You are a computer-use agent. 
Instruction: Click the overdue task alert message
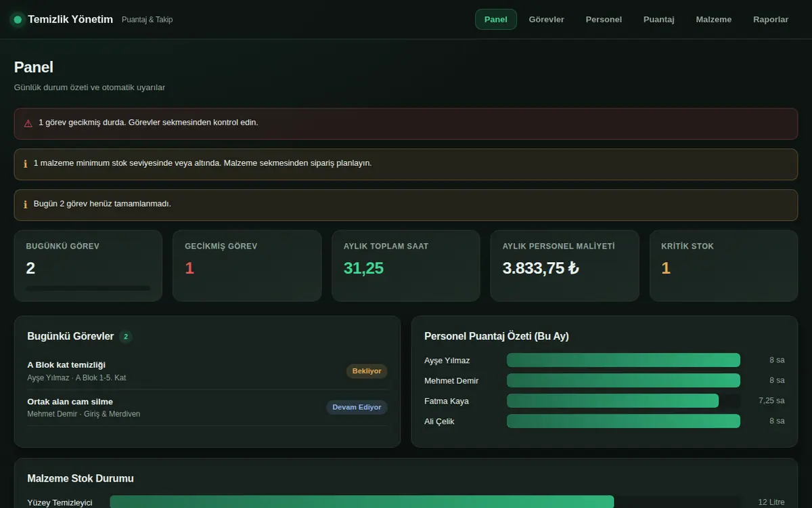coord(406,123)
